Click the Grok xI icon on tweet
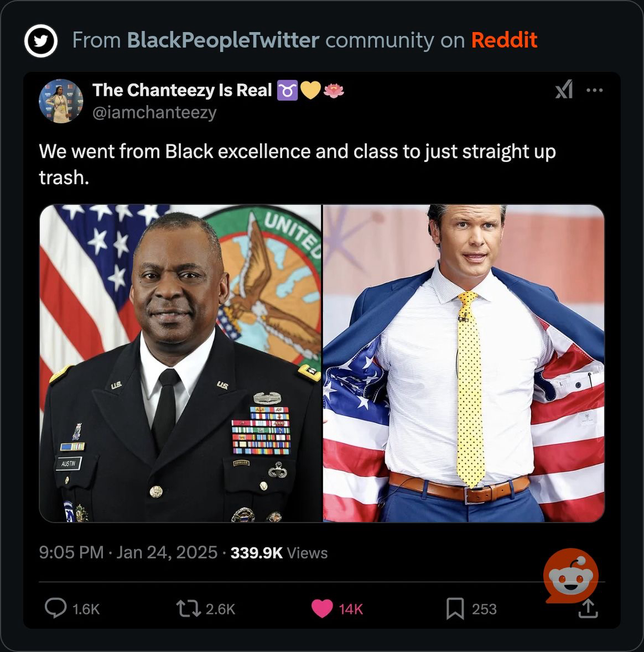This screenshot has width=644, height=652. (x=564, y=90)
